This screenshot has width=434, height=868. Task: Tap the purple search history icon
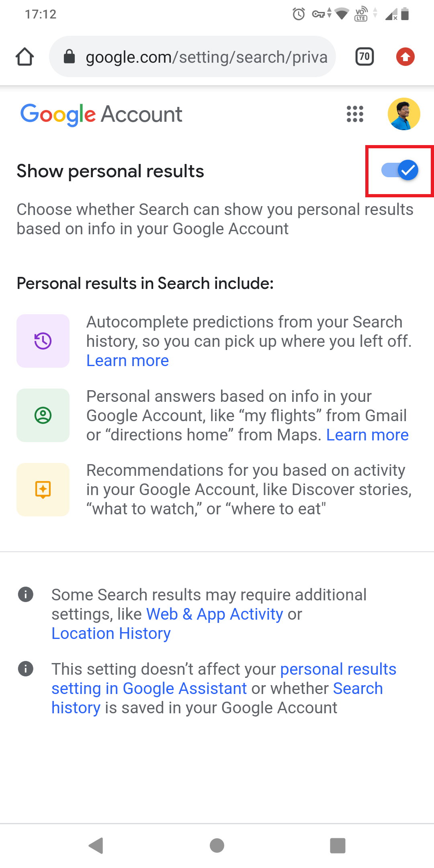[x=43, y=341]
